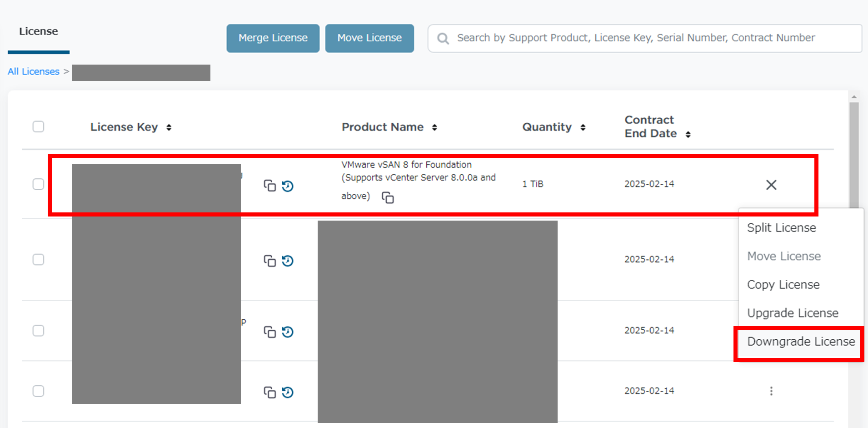Viewport: 868px width, 428px height.
Task: Click the table vertical scrollbar thumb
Action: click(x=854, y=155)
